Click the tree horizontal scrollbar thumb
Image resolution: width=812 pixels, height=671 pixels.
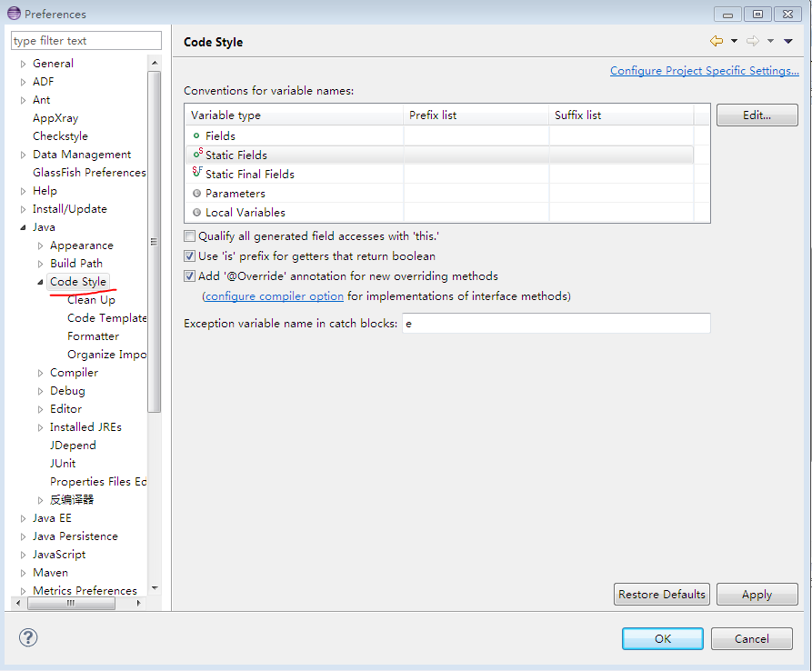(x=71, y=603)
